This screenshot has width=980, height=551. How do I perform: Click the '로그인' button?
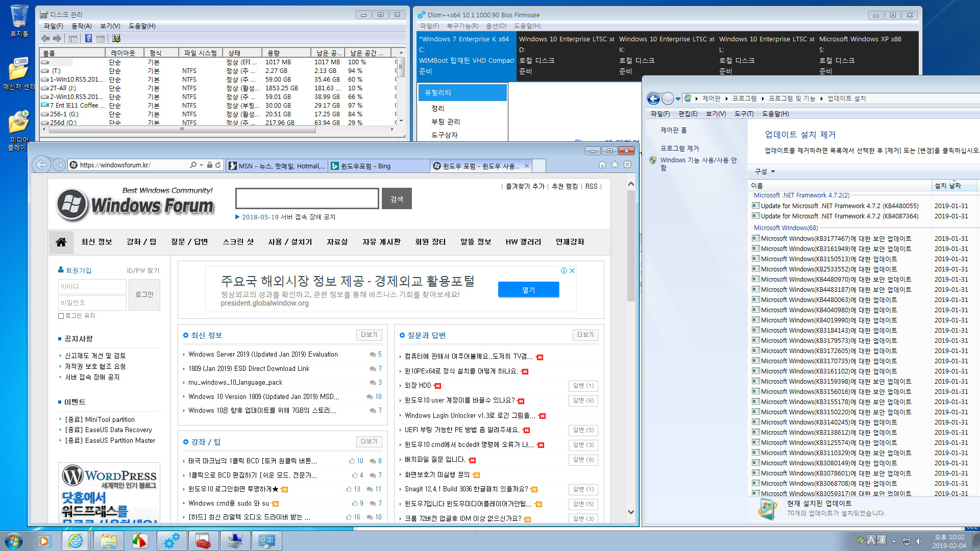144,295
